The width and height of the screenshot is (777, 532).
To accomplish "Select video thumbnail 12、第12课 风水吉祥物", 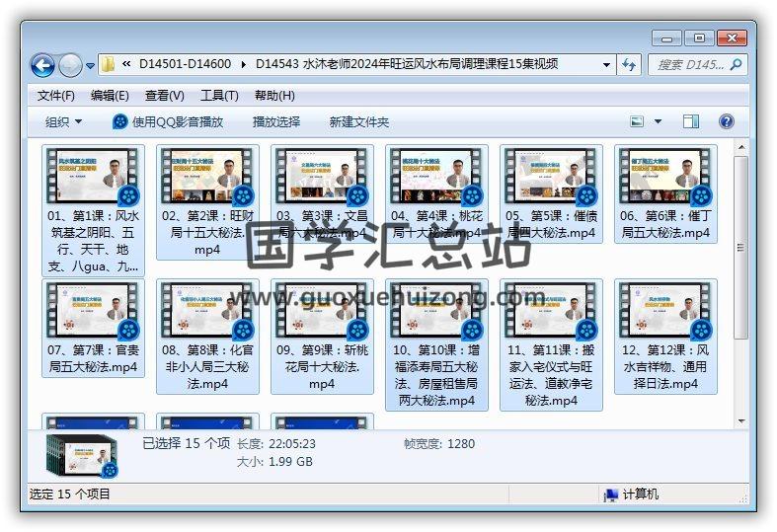I will (x=665, y=310).
